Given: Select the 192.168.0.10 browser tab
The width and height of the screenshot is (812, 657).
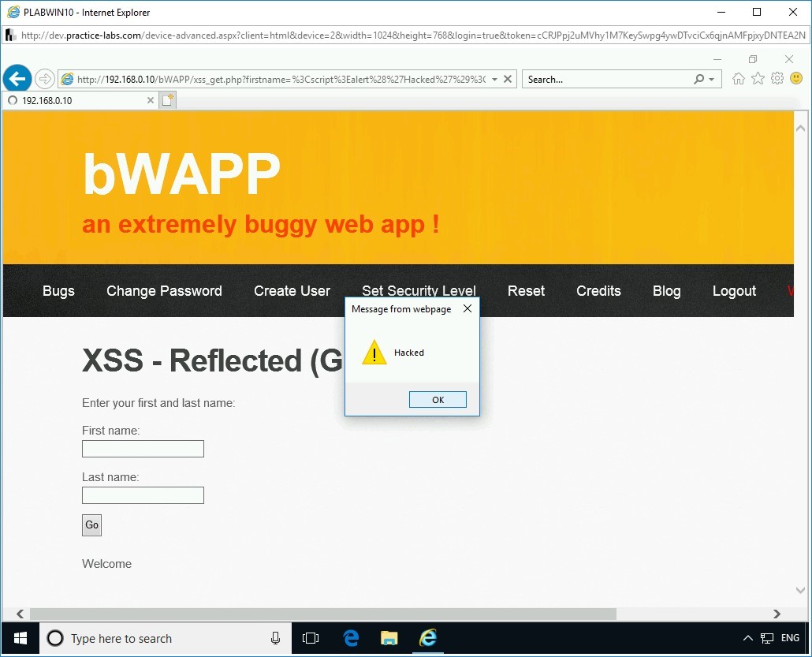Looking at the screenshot, I should pos(79,100).
